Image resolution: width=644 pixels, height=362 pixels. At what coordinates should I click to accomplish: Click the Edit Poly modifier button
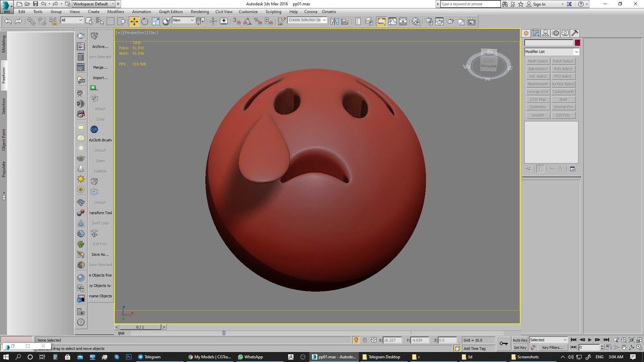[563, 115]
